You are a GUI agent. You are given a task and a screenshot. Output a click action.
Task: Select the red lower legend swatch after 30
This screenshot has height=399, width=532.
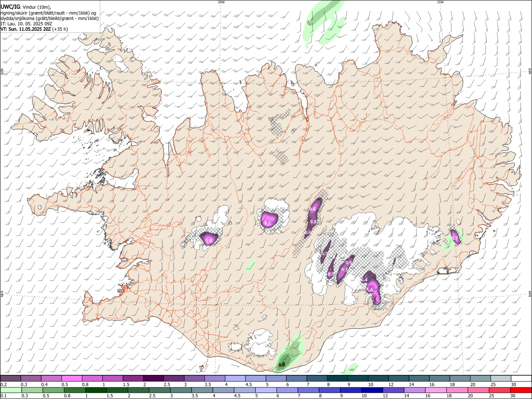[520, 390]
